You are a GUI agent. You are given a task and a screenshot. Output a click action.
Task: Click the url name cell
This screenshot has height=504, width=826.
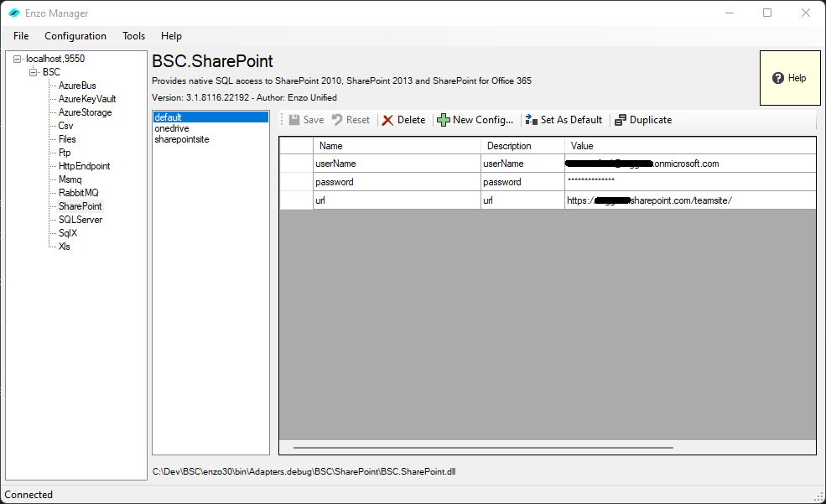pos(397,200)
